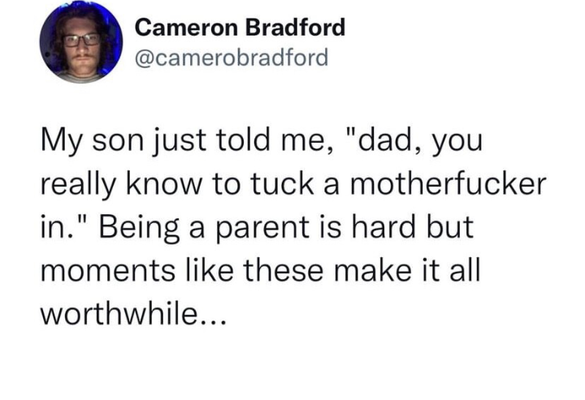Click the first line of the tweet text

(262, 142)
